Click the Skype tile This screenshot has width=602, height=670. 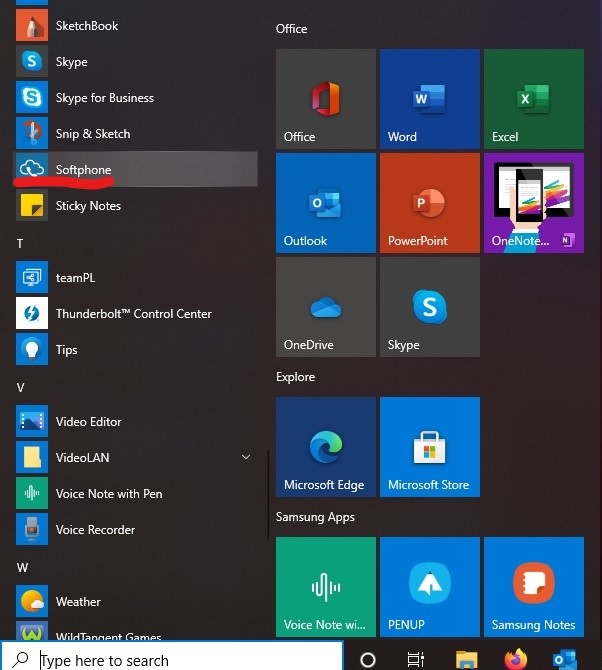pos(430,307)
